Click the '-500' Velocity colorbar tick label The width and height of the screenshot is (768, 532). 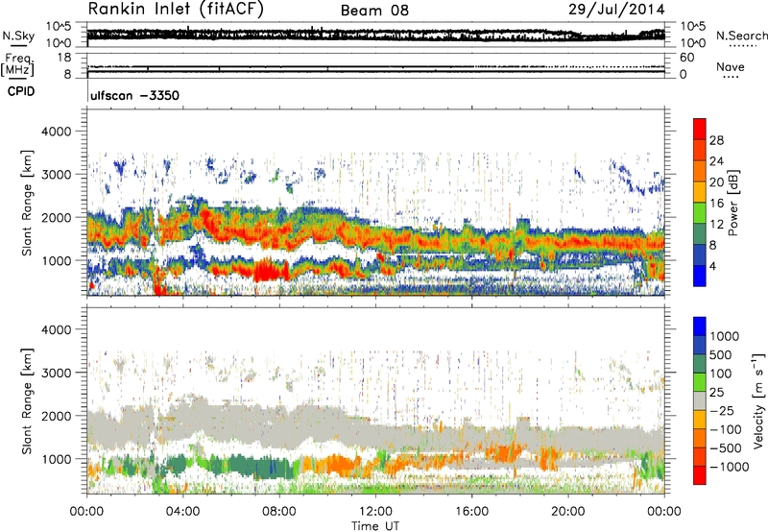coord(725,447)
